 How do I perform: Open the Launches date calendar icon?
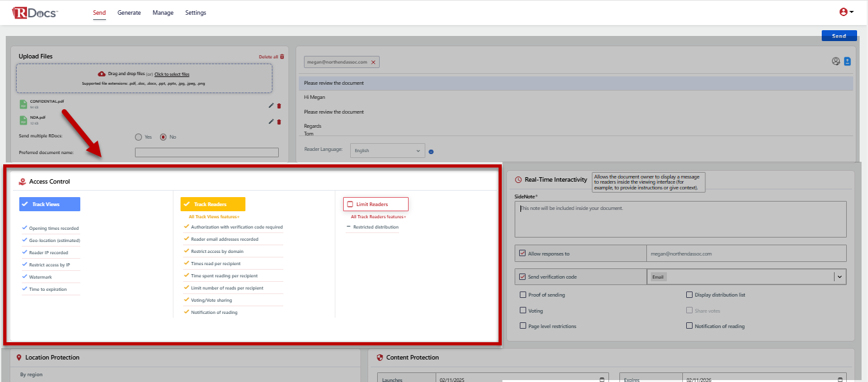point(602,379)
